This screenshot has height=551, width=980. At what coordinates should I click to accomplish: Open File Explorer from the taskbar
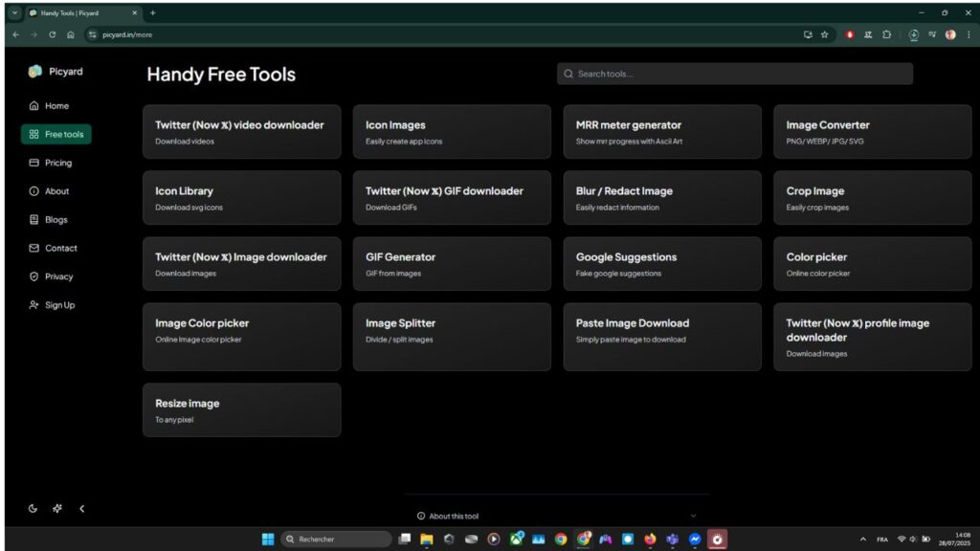(426, 540)
